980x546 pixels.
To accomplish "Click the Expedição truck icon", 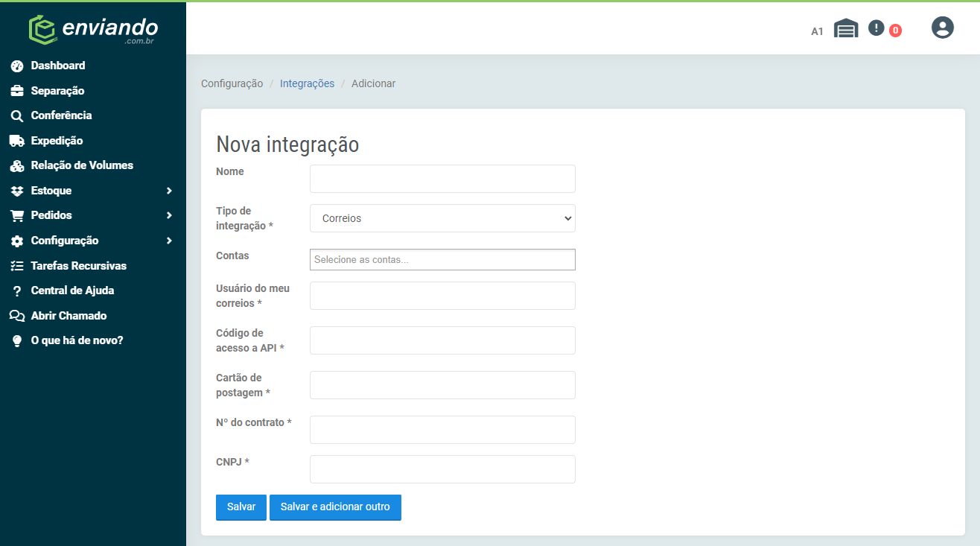I will pos(17,141).
